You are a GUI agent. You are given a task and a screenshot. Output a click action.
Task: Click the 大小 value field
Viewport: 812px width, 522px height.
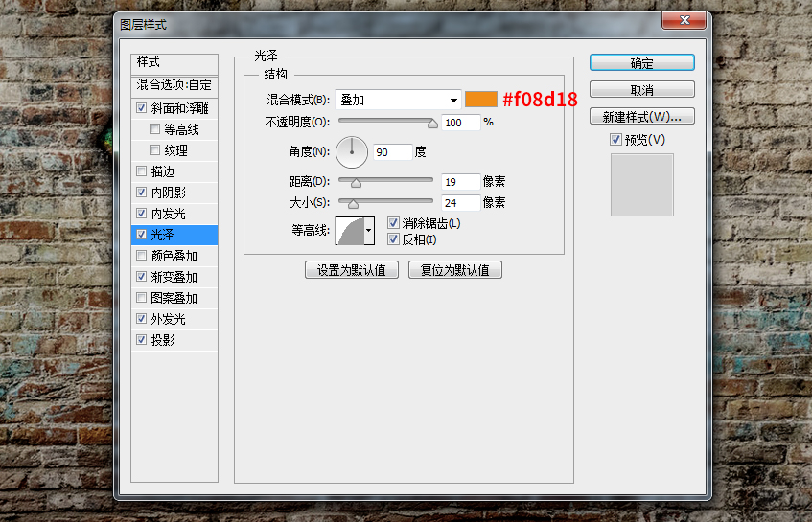point(461,203)
